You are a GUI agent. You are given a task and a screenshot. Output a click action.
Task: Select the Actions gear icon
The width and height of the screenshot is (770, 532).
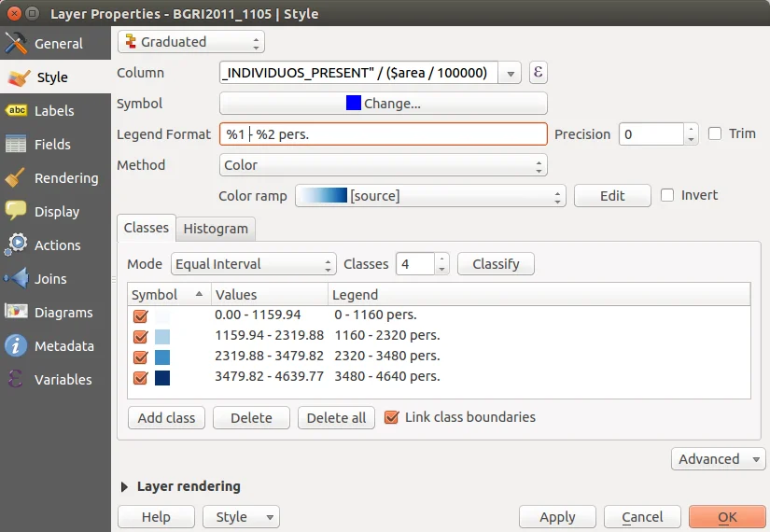17,245
